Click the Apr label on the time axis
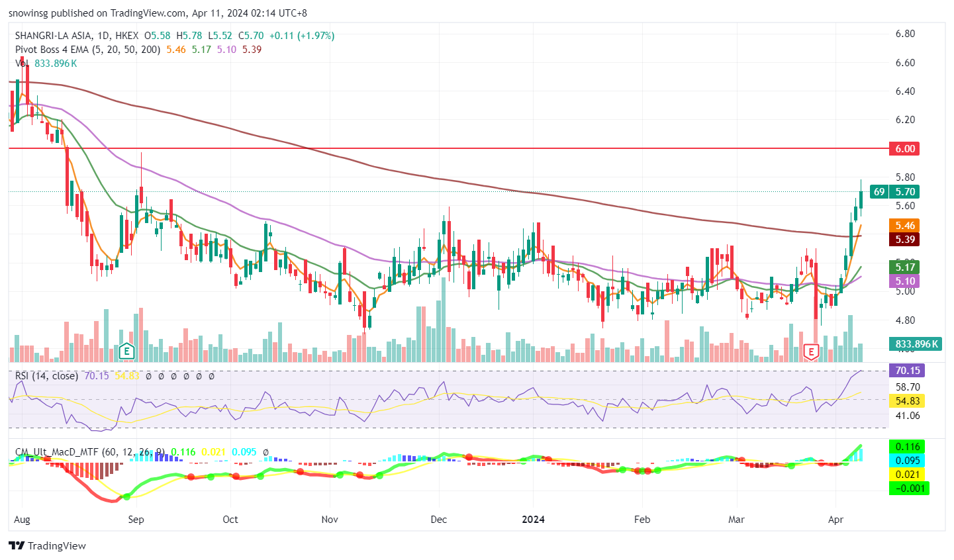954x560 pixels. [x=836, y=520]
